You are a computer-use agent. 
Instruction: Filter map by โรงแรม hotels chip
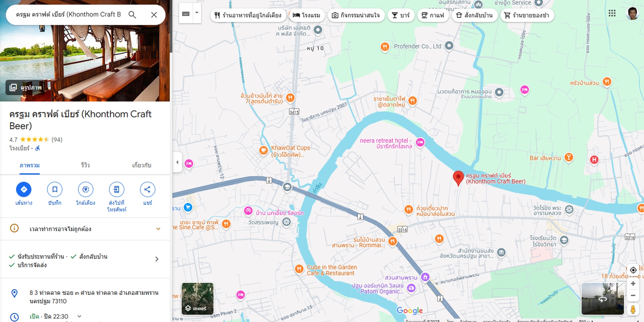307,15
